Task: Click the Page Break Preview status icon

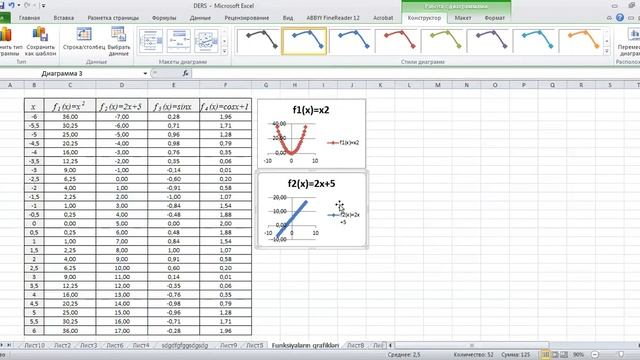Action: pyautogui.click(x=564, y=355)
